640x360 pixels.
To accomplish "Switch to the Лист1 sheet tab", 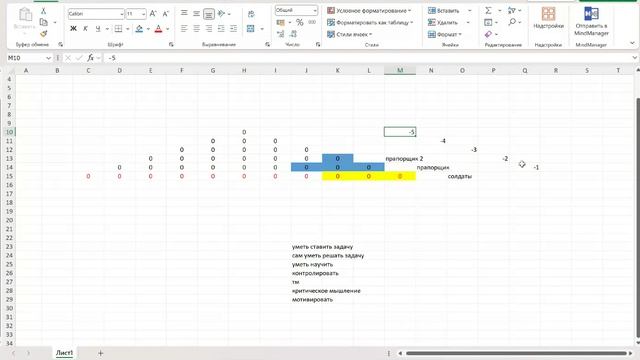I will [x=64, y=353].
